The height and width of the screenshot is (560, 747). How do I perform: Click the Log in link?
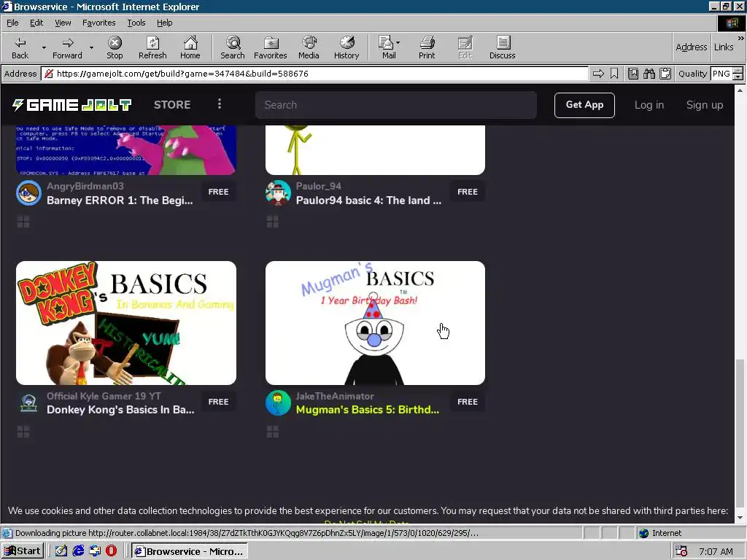coord(649,105)
